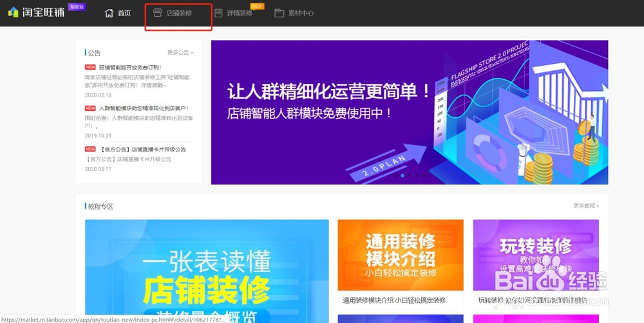
Task: Click the 公告 section heading
Action: 94,53
